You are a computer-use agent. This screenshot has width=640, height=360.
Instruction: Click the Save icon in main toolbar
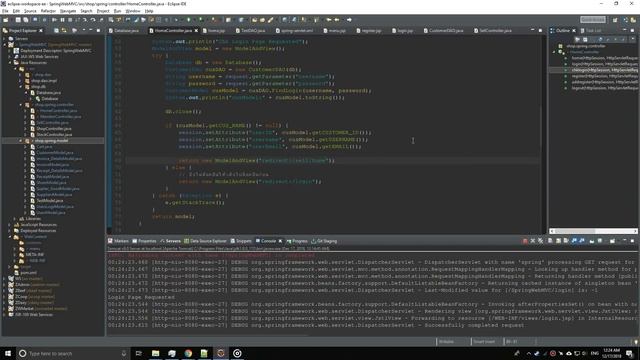[x=18, y=20]
